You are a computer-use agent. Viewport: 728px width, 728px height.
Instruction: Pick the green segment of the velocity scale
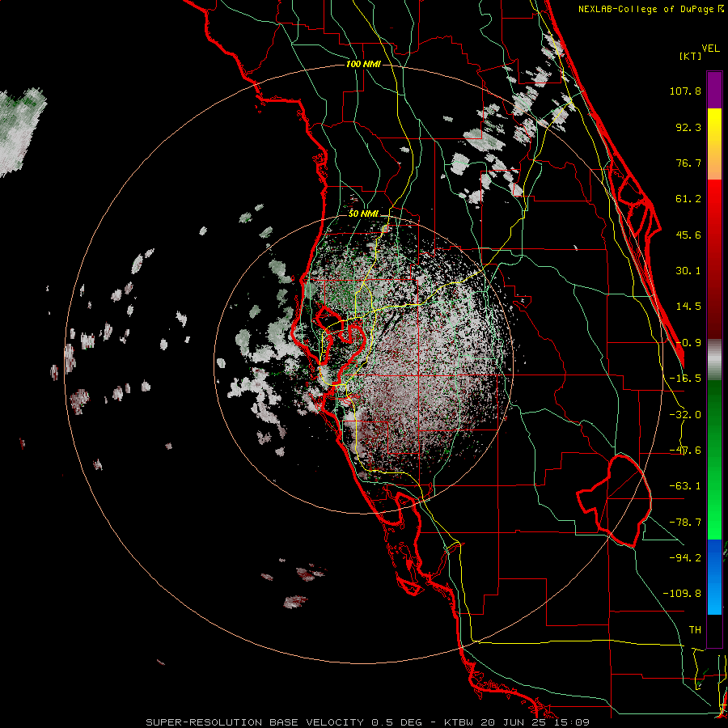tap(714, 459)
